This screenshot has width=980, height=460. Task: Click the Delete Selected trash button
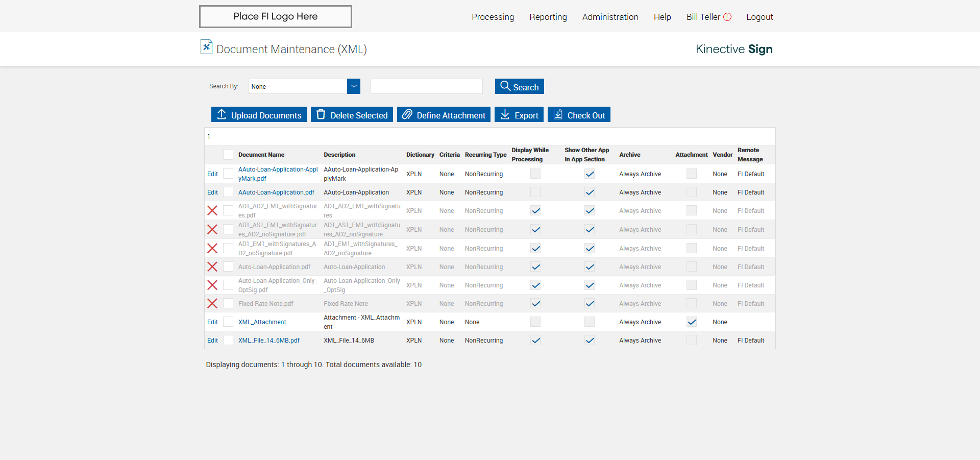click(x=352, y=115)
